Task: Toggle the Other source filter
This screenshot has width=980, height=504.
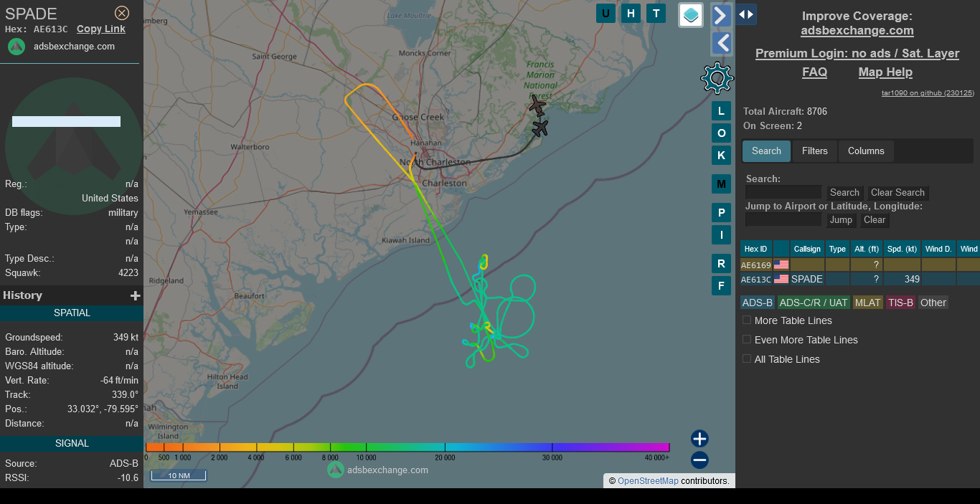Action: [933, 303]
